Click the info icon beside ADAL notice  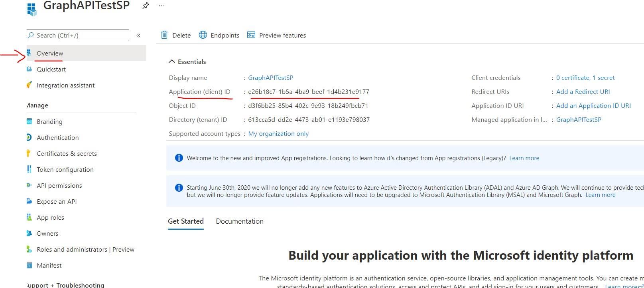pos(179,188)
